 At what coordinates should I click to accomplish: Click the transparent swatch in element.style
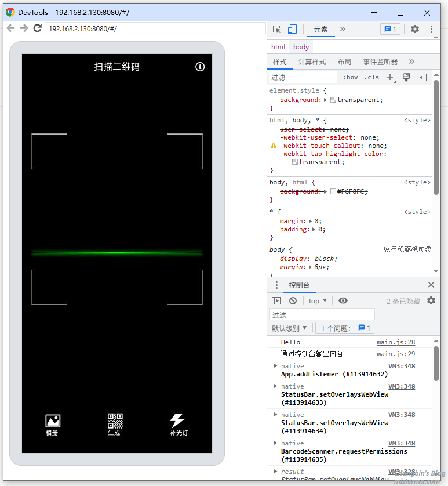pos(333,100)
